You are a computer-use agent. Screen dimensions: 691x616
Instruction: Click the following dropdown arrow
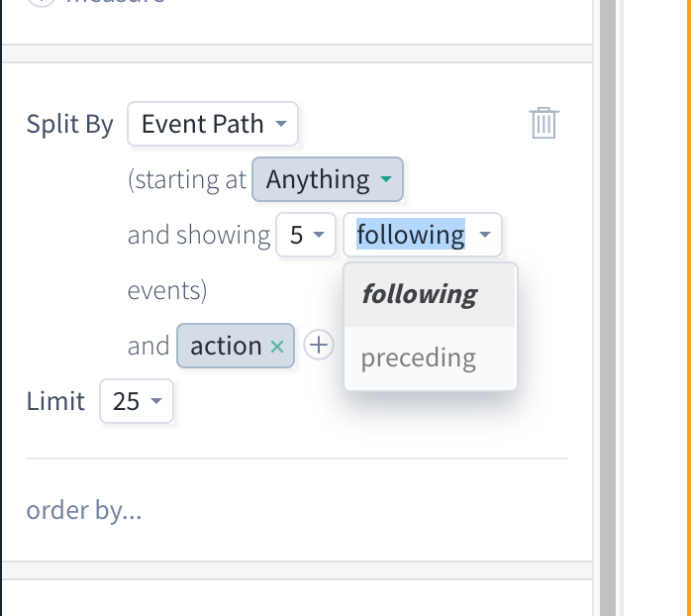tap(485, 235)
